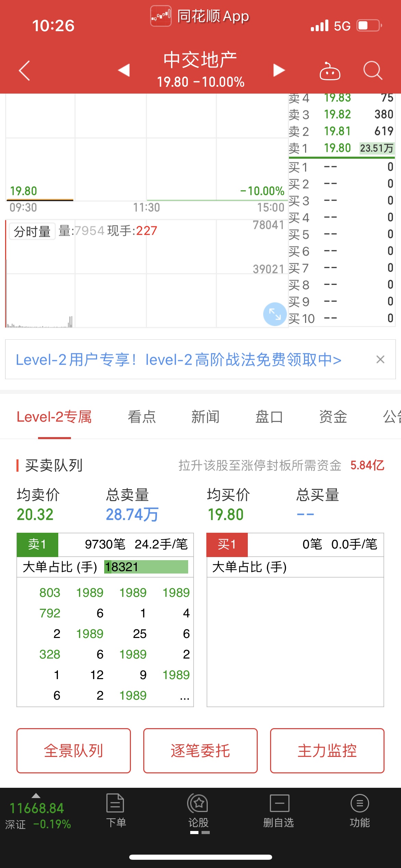Open the robot assistant icon
The width and height of the screenshot is (401, 868).
(x=330, y=71)
